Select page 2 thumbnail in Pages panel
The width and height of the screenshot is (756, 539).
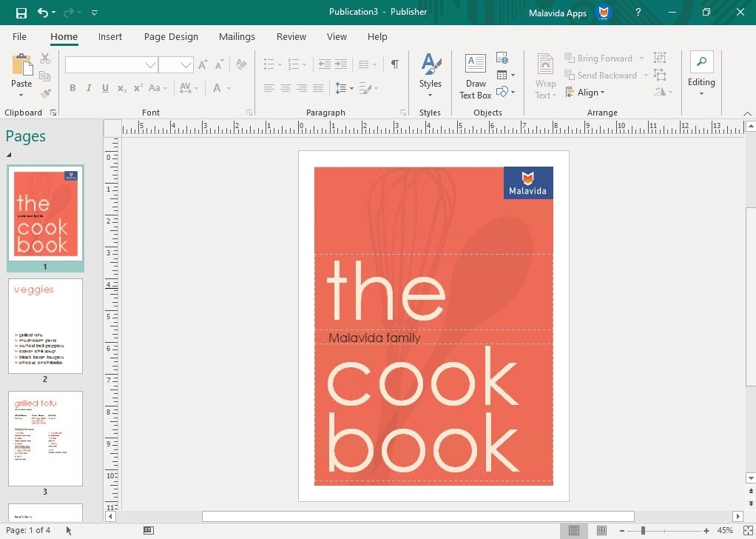click(45, 326)
